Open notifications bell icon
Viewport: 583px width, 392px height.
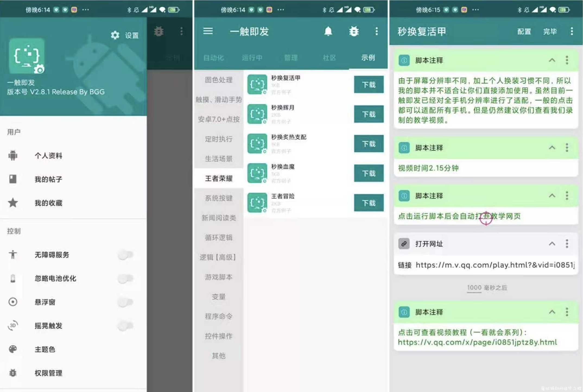pyautogui.click(x=328, y=31)
